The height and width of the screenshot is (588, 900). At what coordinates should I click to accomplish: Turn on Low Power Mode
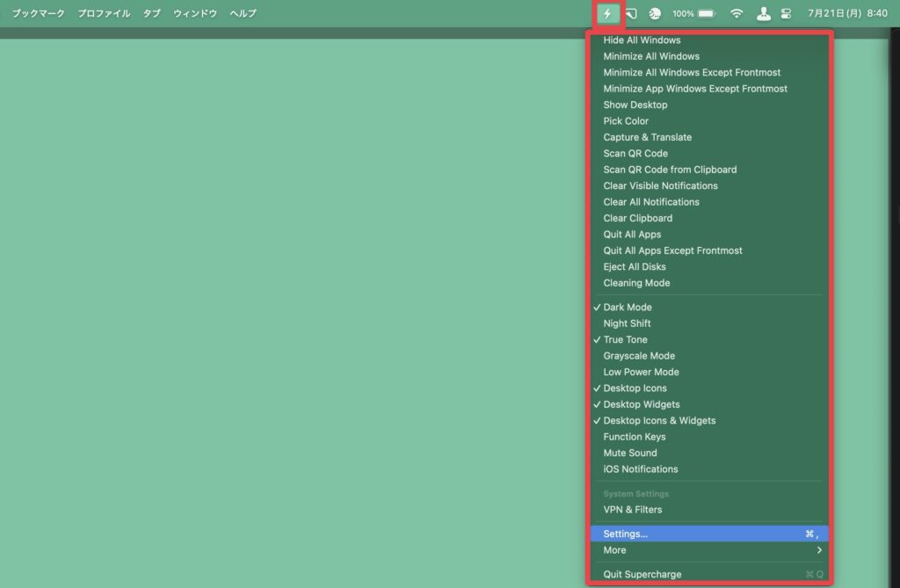(709, 372)
